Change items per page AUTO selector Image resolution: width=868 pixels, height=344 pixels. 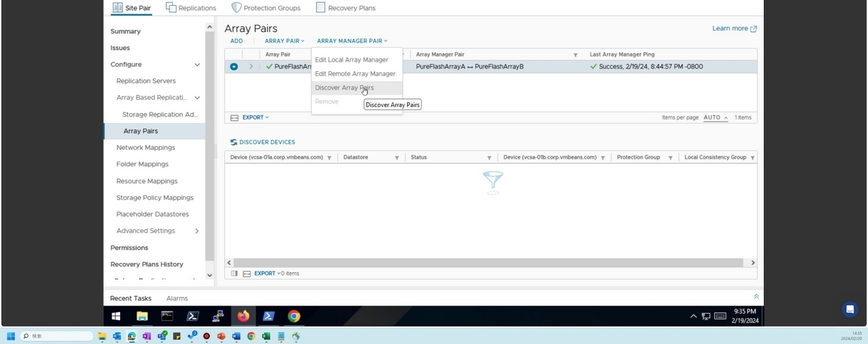715,117
